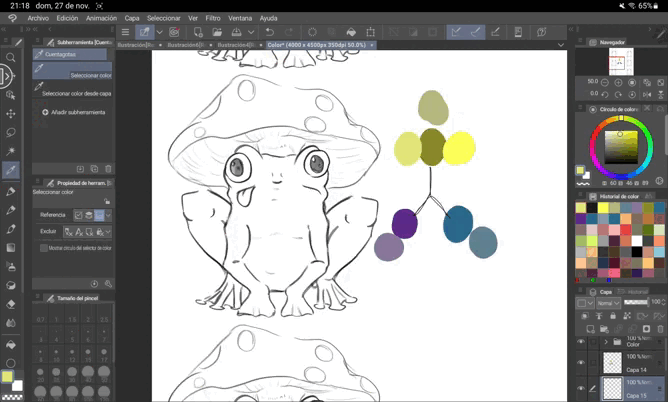The height and width of the screenshot is (402, 668).
Task: Open the Filtro menu
Action: tap(213, 18)
